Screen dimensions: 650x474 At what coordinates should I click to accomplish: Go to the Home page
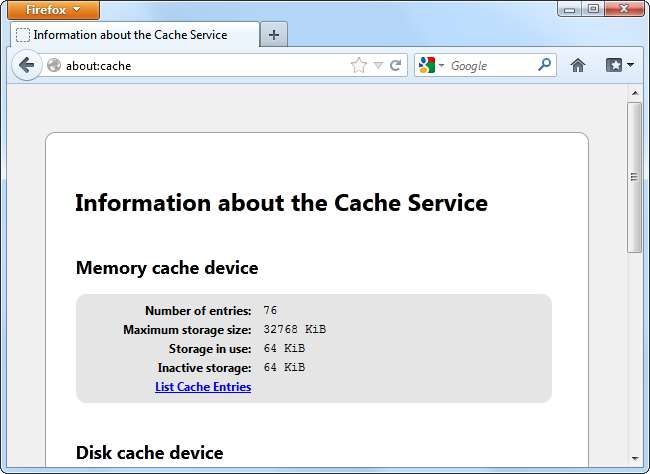click(577, 66)
